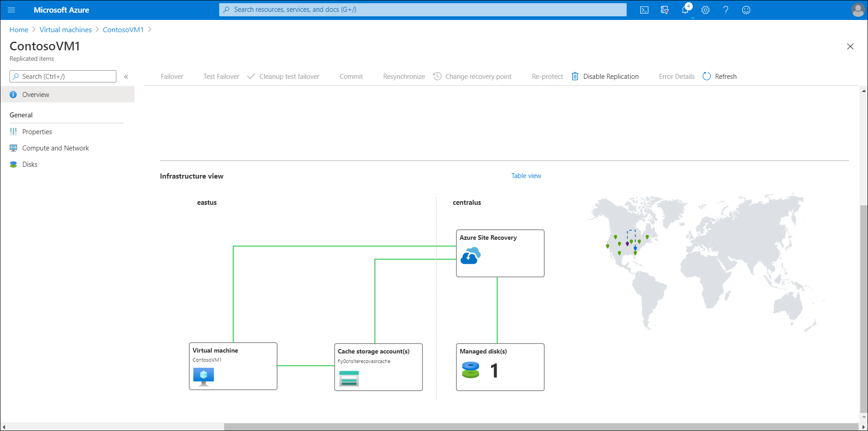Click the centralus region label
Screen dimensions: 868x431
[467, 203]
